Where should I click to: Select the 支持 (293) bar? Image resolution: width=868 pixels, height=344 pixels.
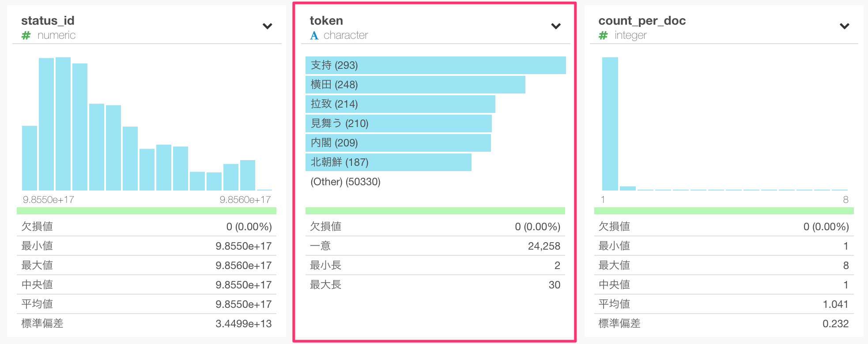435,65
